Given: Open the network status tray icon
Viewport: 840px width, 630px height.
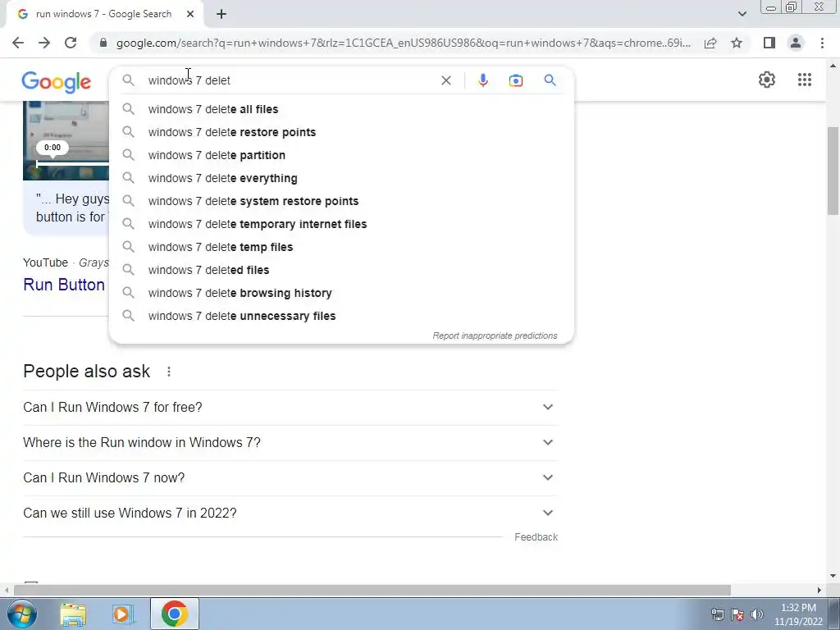Looking at the screenshot, I should [x=717, y=614].
